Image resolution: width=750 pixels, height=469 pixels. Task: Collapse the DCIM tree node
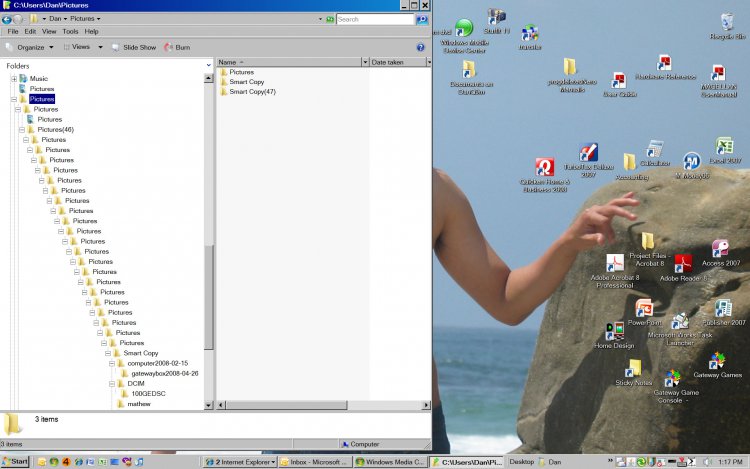pos(111,383)
